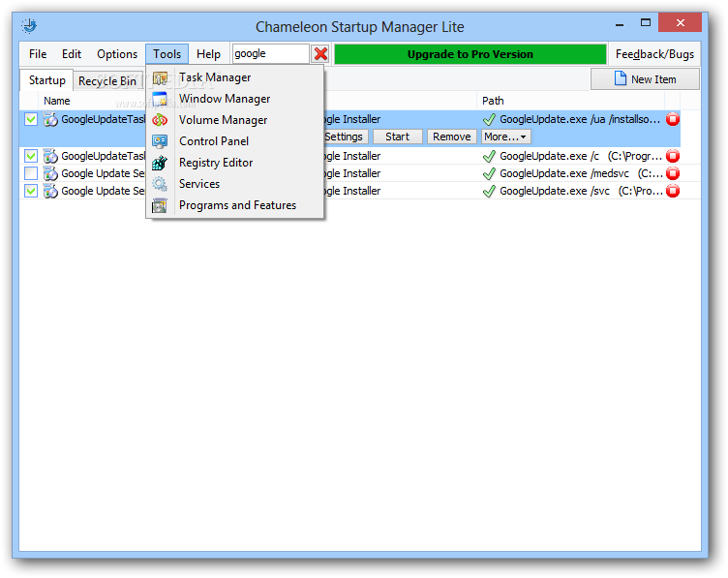Click the Start button
Viewport: 728px width, 578px height.
click(x=398, y=137)
